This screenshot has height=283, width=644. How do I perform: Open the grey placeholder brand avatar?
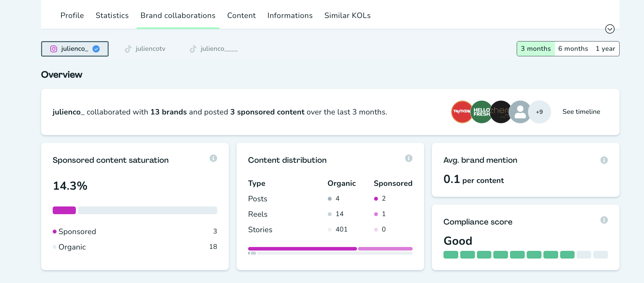pyautogui.click(x=520, y=112)
